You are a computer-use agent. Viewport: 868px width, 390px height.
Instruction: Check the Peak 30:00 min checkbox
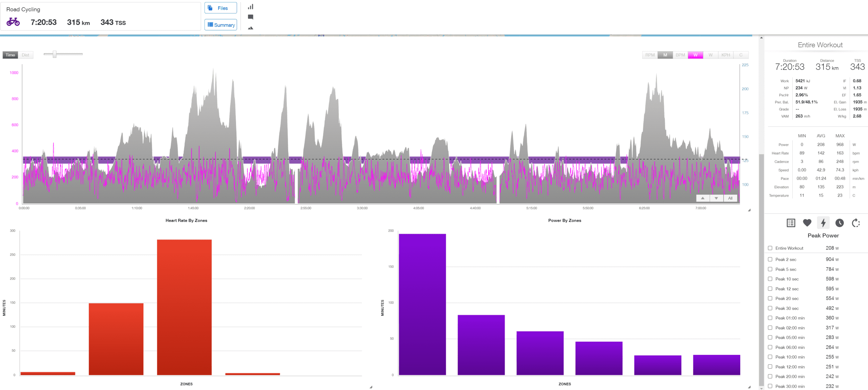pos(770,386)
